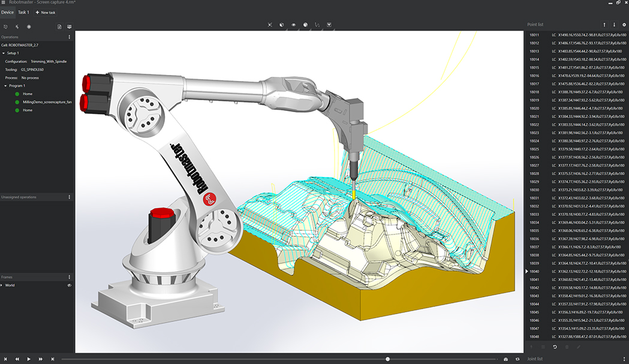The image size is (629, 364).
Task: Open the view cube orientation icon
Action: (x=282, y=25)
